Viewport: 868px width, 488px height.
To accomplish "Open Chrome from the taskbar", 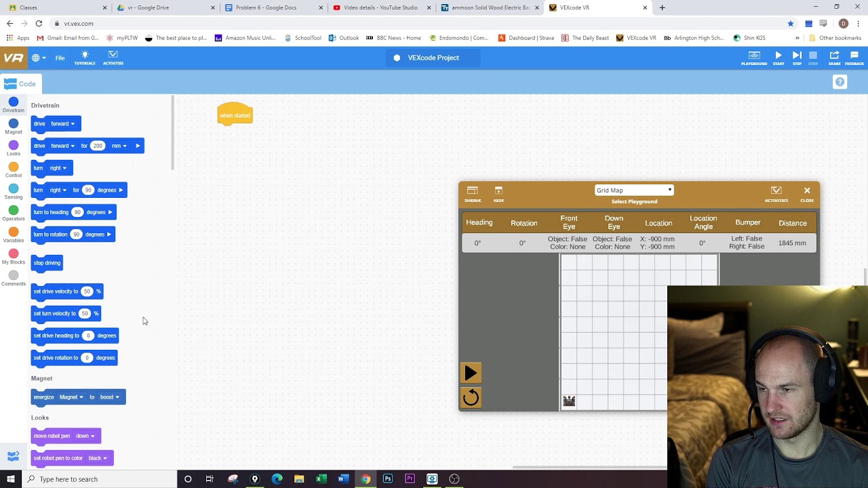I will pos(366,479).
